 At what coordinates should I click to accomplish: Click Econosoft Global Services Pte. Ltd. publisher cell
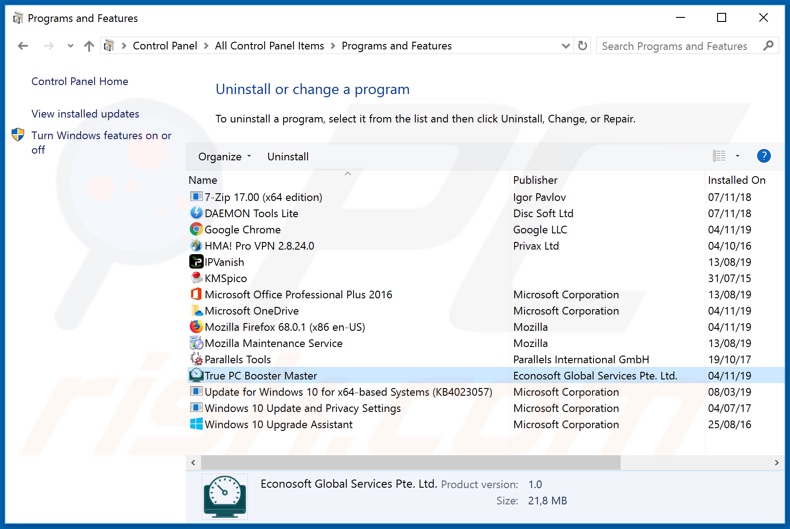(595, 375)
